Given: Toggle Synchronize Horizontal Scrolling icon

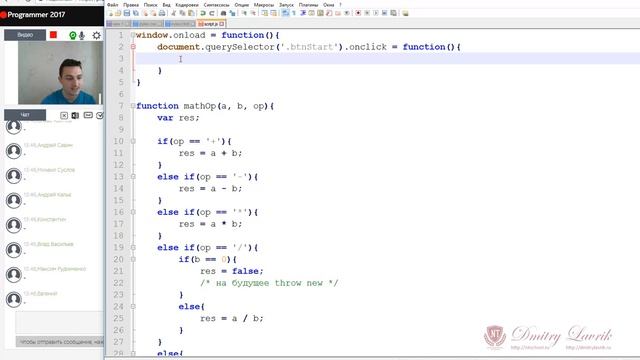Looking at the screenshot, I should [274, 13].
